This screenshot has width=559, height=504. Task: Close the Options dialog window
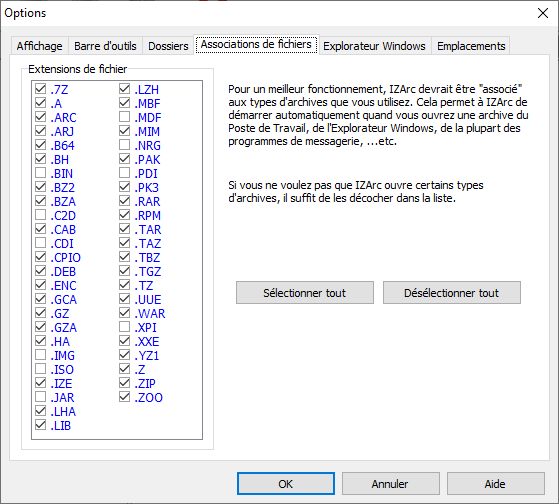[543, 13]
